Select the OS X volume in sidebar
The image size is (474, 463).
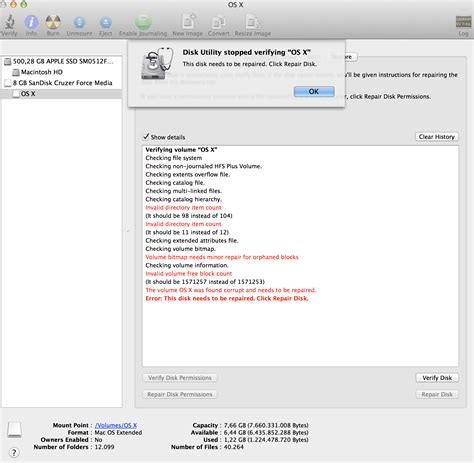point(61,94)
